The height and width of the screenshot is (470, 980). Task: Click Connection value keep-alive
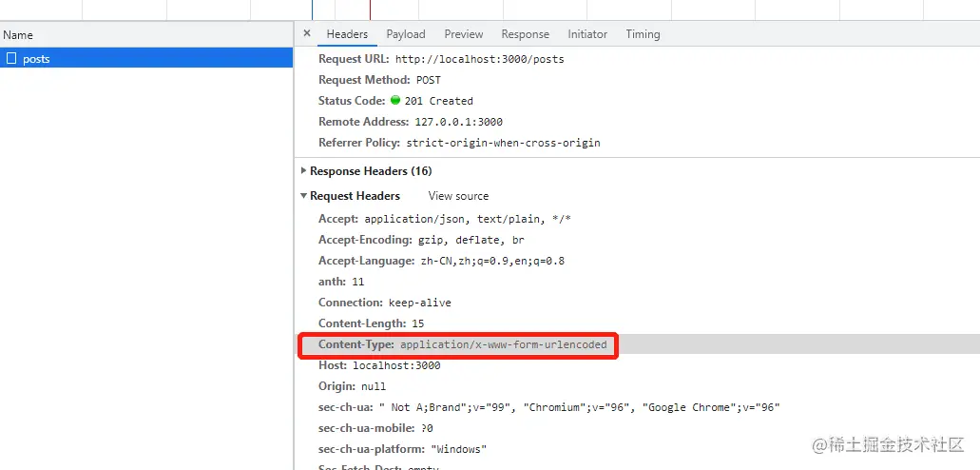pyautogui.click(x=420, y=303)
